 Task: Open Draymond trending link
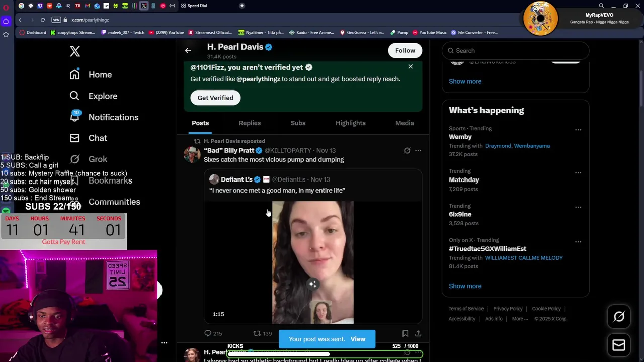pos(498,146)
